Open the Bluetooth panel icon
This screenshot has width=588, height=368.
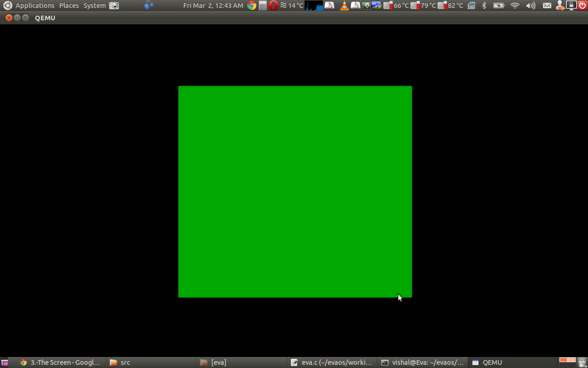(x=485, y=6)
